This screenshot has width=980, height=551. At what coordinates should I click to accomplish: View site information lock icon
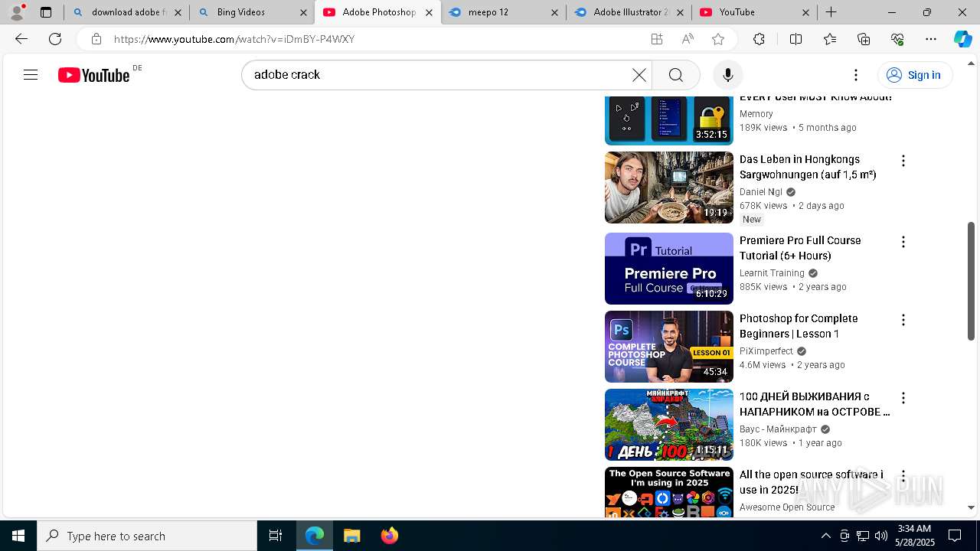pyautogui.click(x=96, y=39)
